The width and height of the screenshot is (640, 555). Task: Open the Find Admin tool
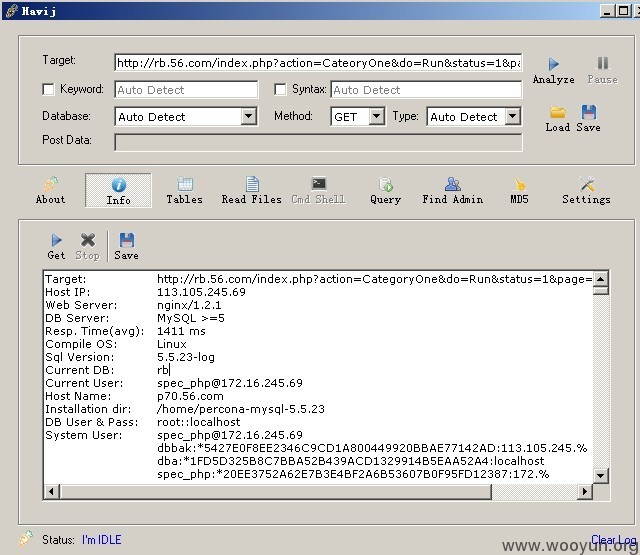click(453, 191)
